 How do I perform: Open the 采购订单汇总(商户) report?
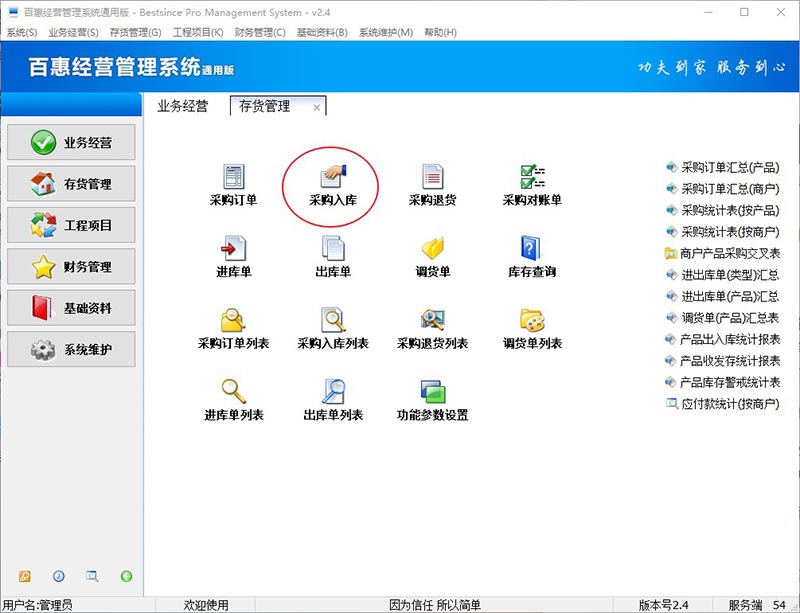(x=723, y=189)
